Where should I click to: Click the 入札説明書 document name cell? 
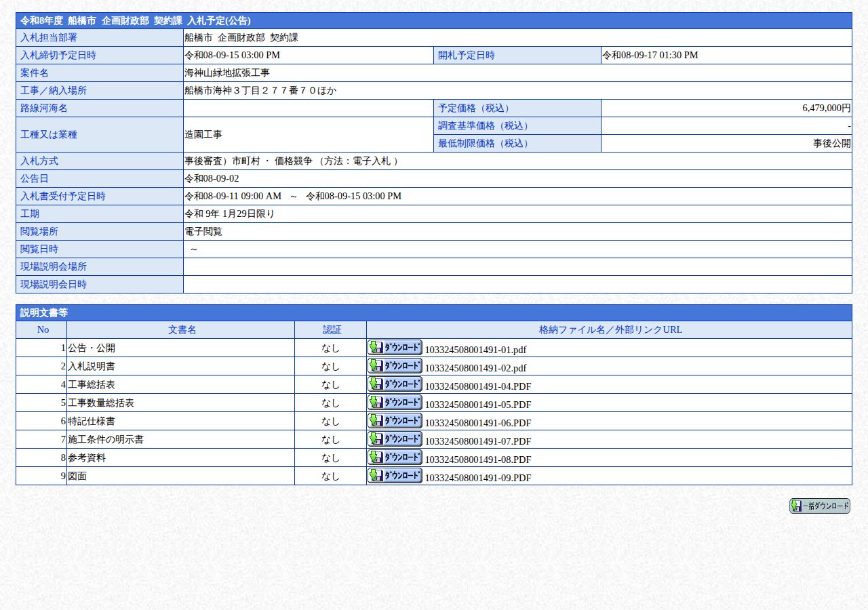coord(180,366)
